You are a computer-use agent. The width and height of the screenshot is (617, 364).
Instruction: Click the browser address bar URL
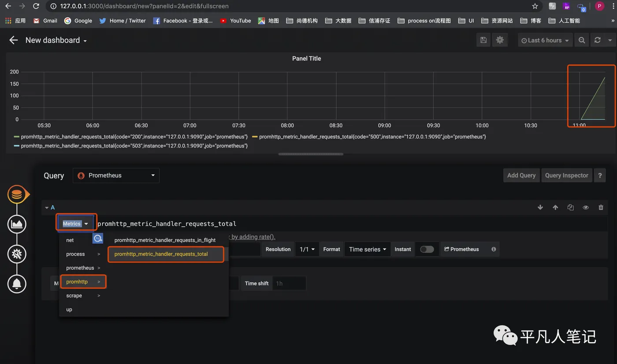pos(144,6)
